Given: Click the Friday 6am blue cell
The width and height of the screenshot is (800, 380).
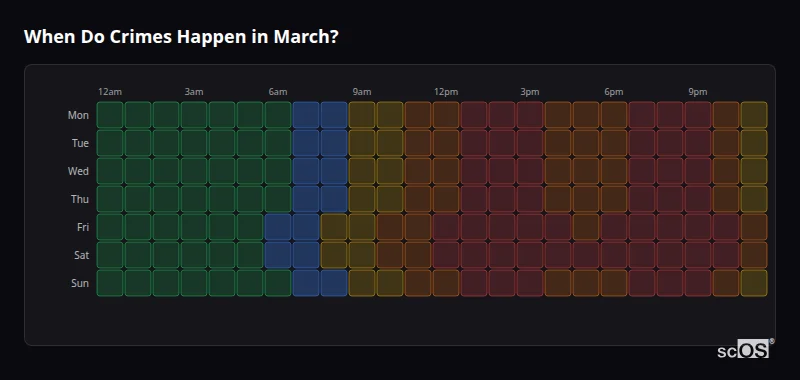Looking at the screenshot, I should 278,227.
